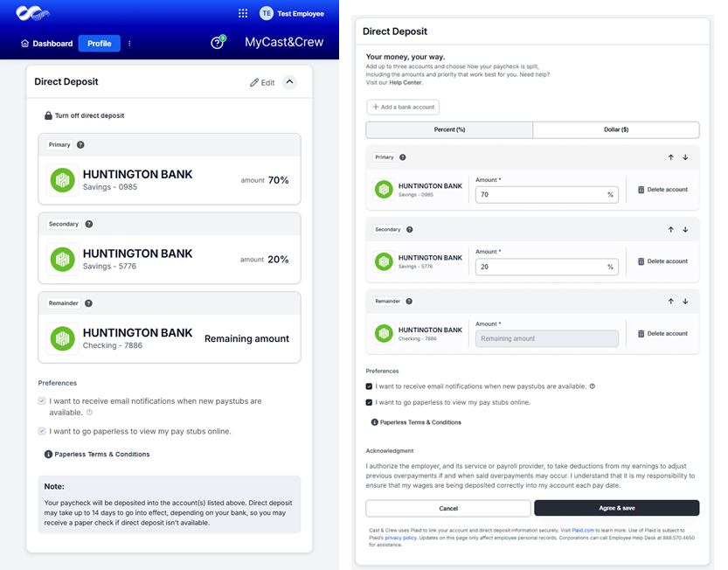Open Paperless Terms & Conditions in edit form
The width and height of the screenshot is (728, 570).
click(x=416, y=422)
